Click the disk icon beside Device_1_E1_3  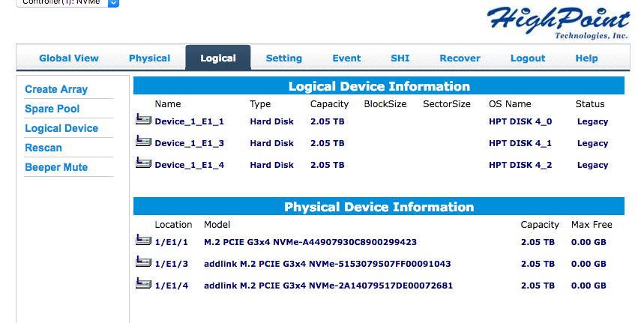click(143, 141)
